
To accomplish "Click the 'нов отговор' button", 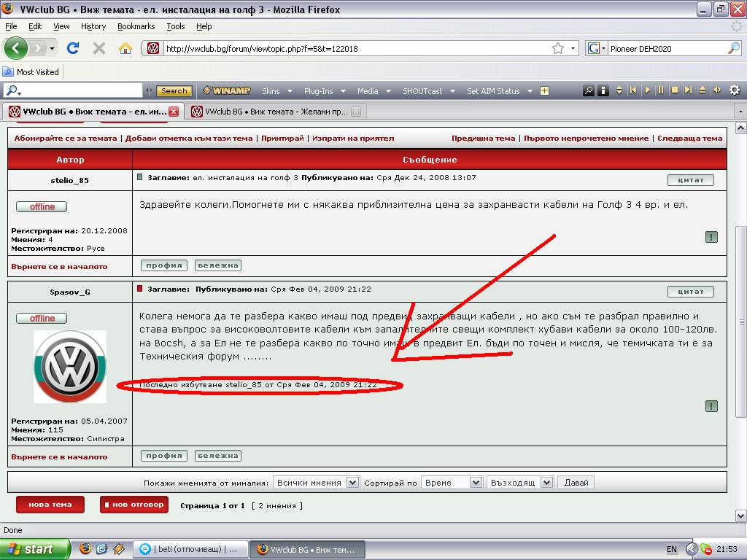I will pyautogui.click(x=134, y=505).
